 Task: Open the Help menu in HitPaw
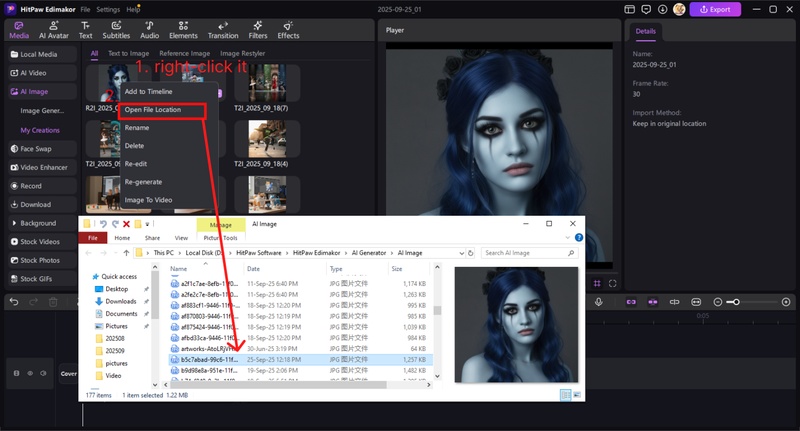133,9
